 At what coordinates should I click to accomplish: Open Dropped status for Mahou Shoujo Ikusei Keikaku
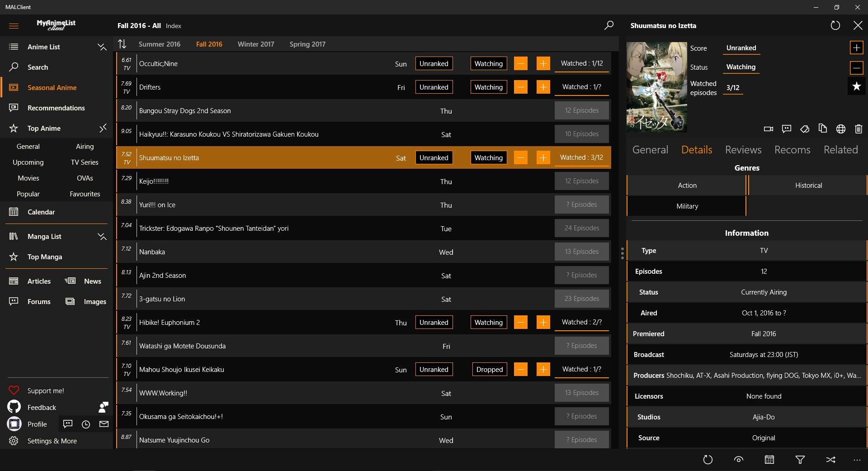point(490,370)
